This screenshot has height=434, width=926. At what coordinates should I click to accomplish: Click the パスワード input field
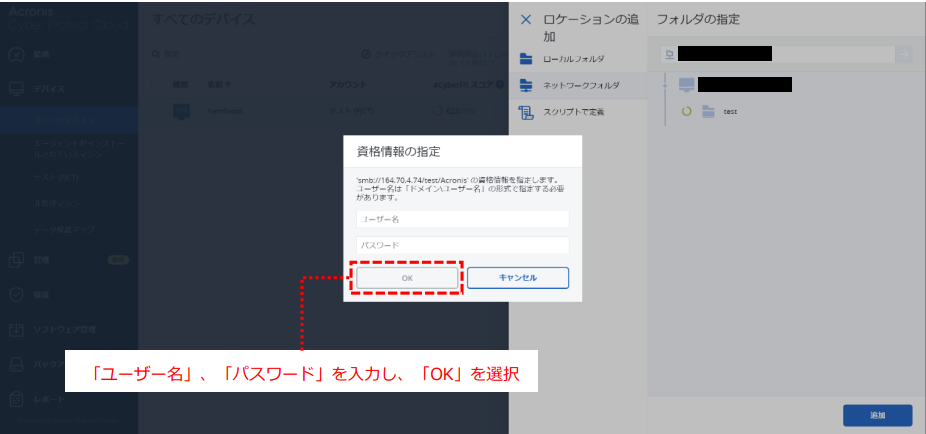(x=462, y=245)
